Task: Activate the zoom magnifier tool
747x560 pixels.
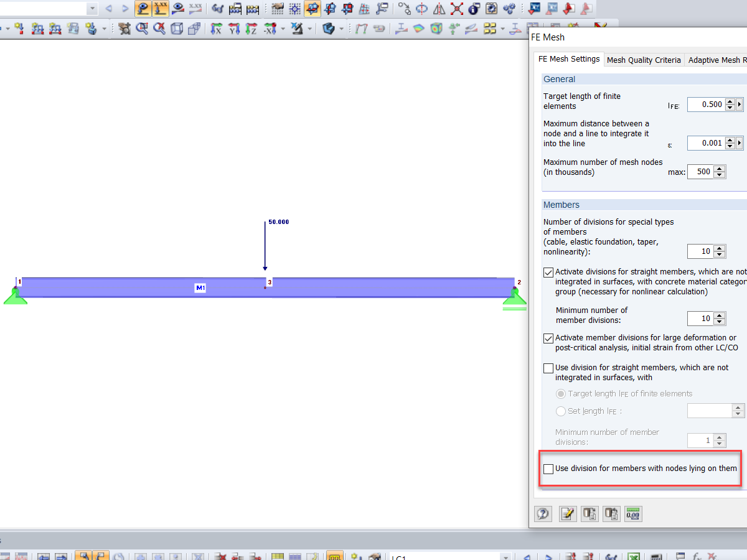Action: [142, 28]
